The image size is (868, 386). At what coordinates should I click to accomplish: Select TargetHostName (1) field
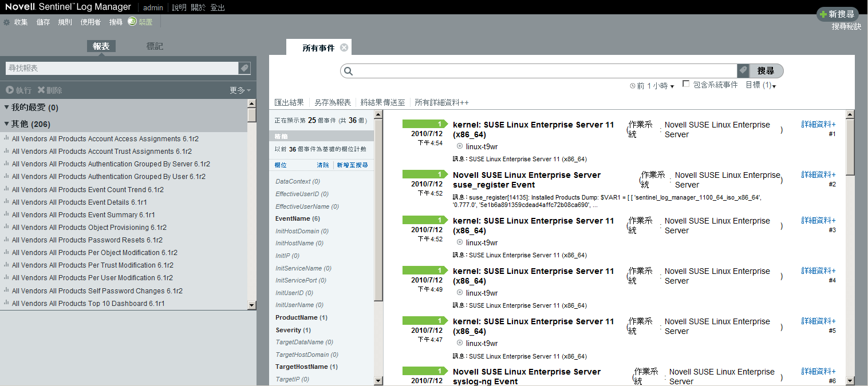coord(307,367)
